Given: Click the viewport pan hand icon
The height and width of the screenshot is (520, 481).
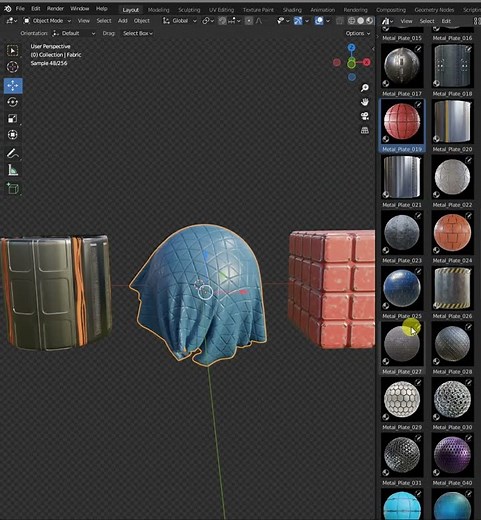Looking at the screenshot, I should point(365,102).
